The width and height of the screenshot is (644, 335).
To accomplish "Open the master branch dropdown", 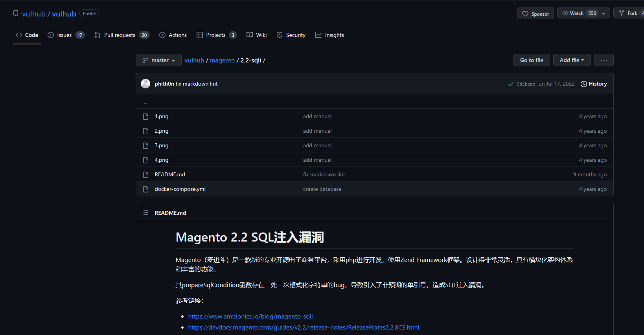I will coord(158,60).
